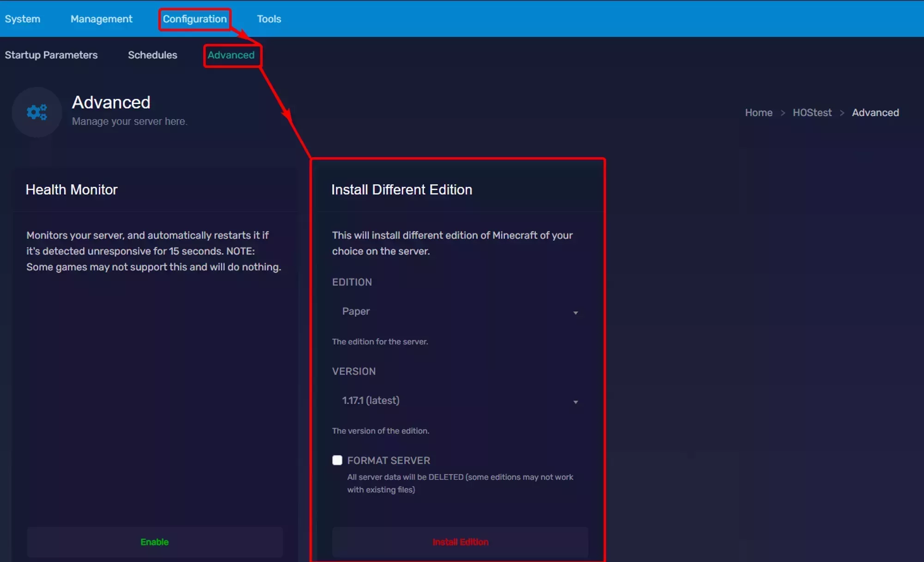Screen dimensions: 924x562
Task: Click the Install Edition button
Action: click(x=460, y=542)
